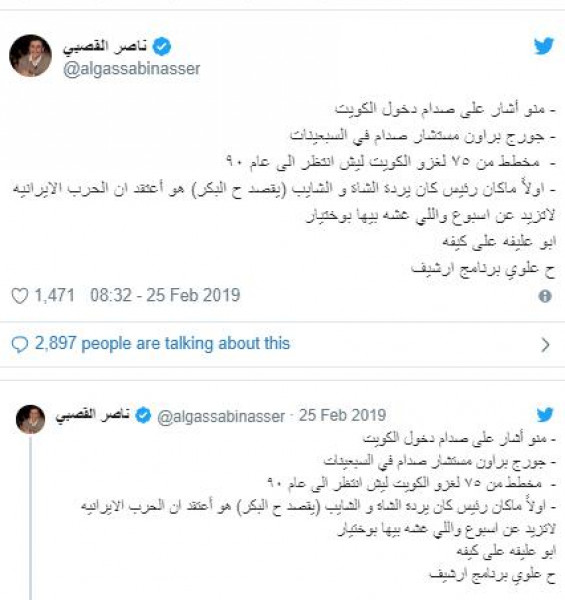Screen dimensions: 565x600
Task: Expand conversation with the right chevron arrow
Action: point(545,345)
